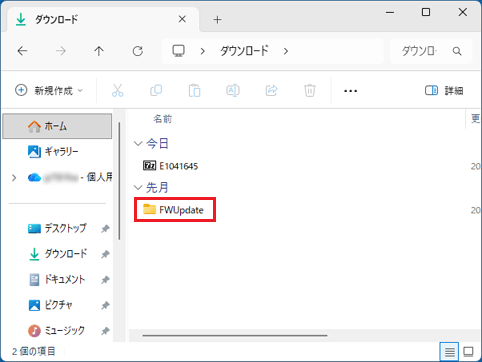The height and width of the screenshot is (362, 482).
Task: Go up one folder level
Action: (99, 51)
